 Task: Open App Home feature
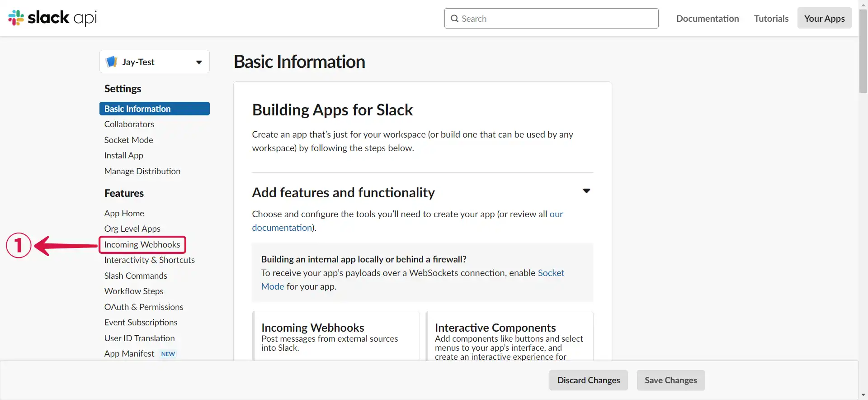[124, 213]
